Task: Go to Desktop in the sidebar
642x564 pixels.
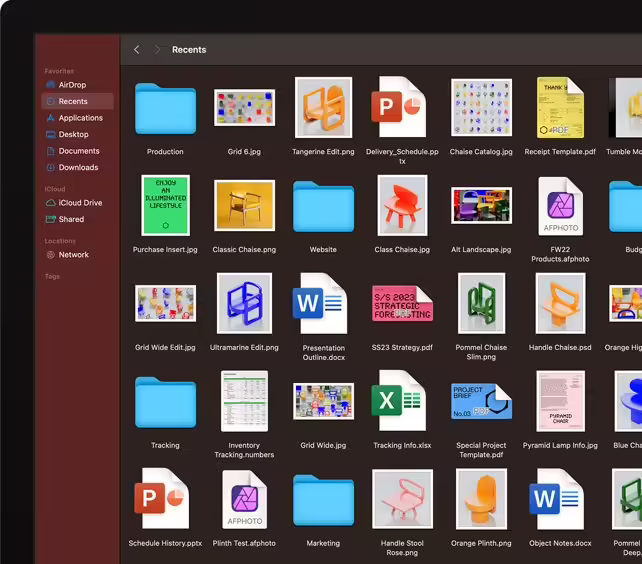Action: click(73, 134)
